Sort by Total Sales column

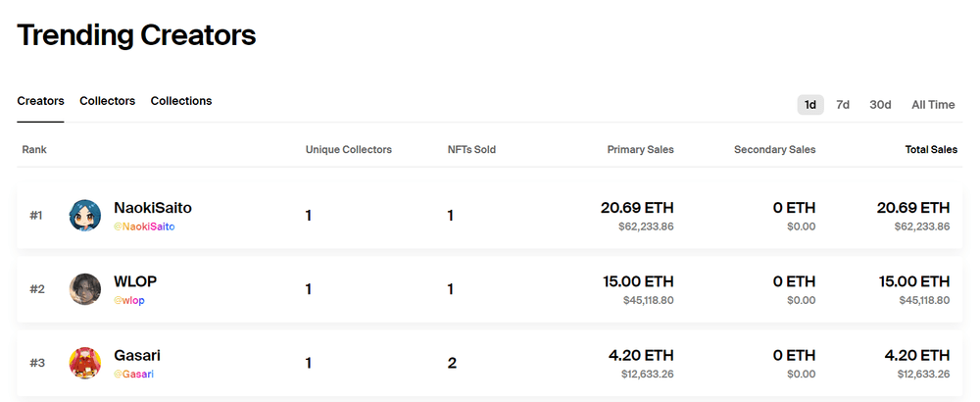click(931, 150)
